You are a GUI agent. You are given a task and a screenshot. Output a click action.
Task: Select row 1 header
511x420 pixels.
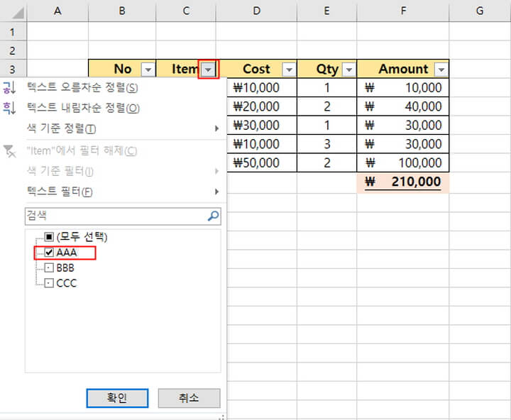pyautogui.click(x=13, y=32)
